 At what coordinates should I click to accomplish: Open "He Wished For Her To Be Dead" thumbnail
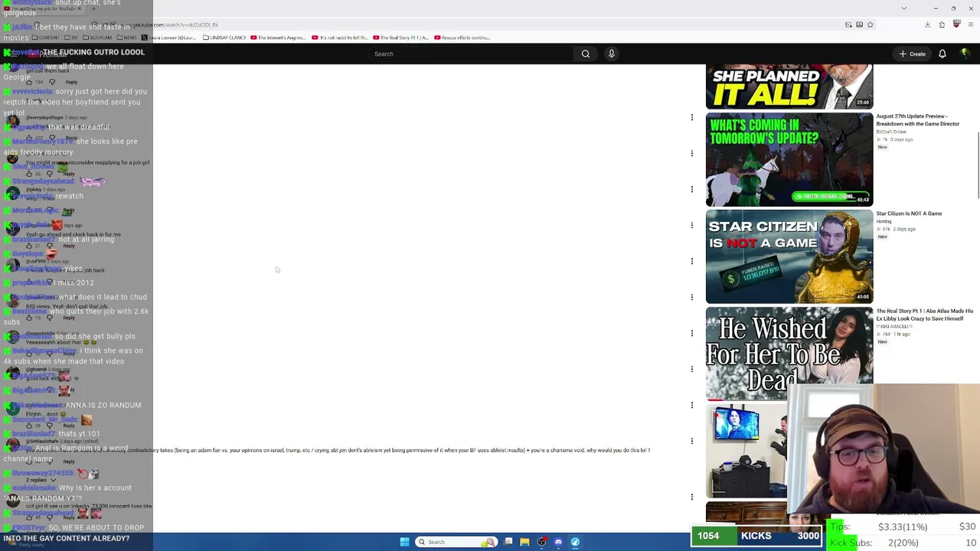789,354
